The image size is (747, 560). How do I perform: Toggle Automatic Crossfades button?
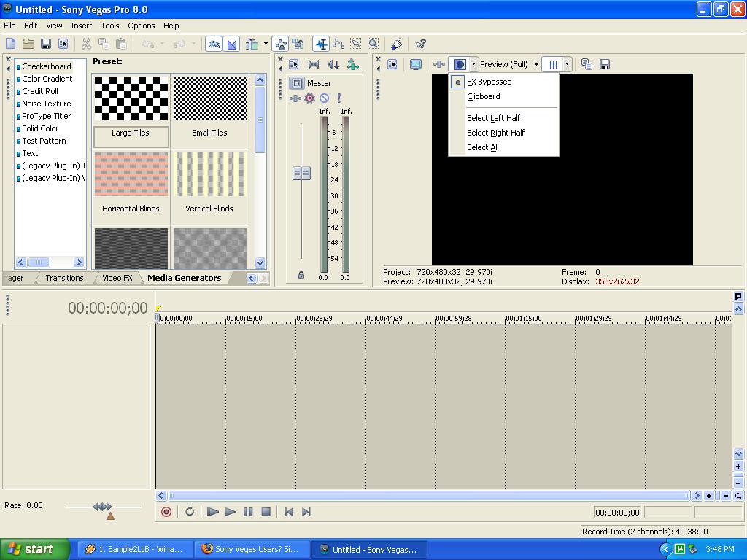coord(231,44)
